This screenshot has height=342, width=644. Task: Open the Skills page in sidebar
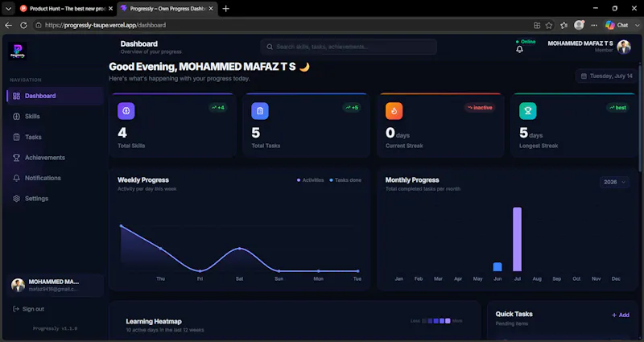55,116
